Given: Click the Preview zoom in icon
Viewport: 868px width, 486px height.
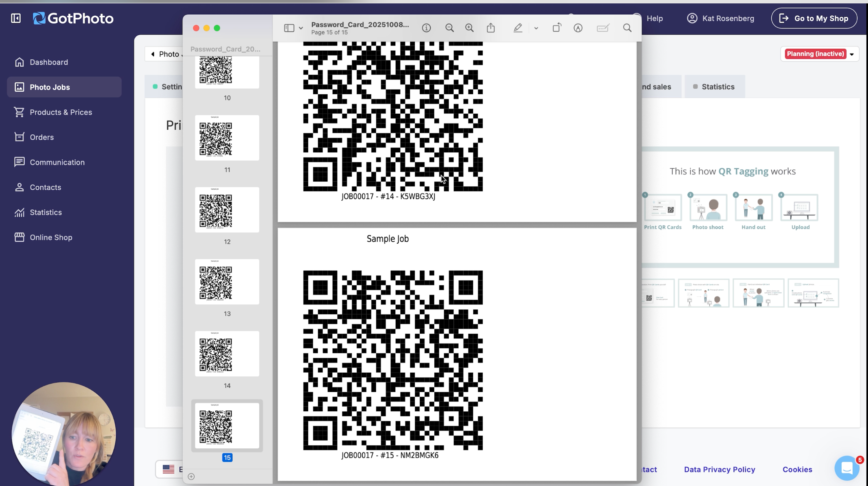Looking at the screenshot, I should coord(469,28).
